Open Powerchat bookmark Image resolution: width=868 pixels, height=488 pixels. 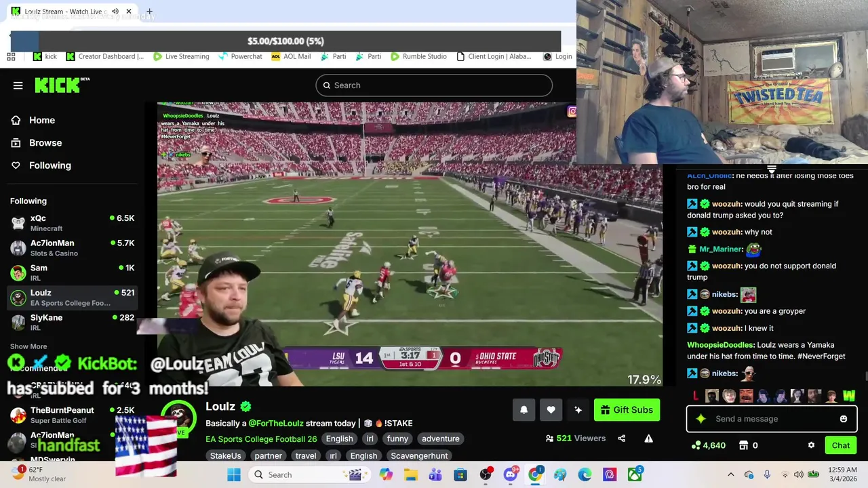pyautogui.click(x=240, y=57)
